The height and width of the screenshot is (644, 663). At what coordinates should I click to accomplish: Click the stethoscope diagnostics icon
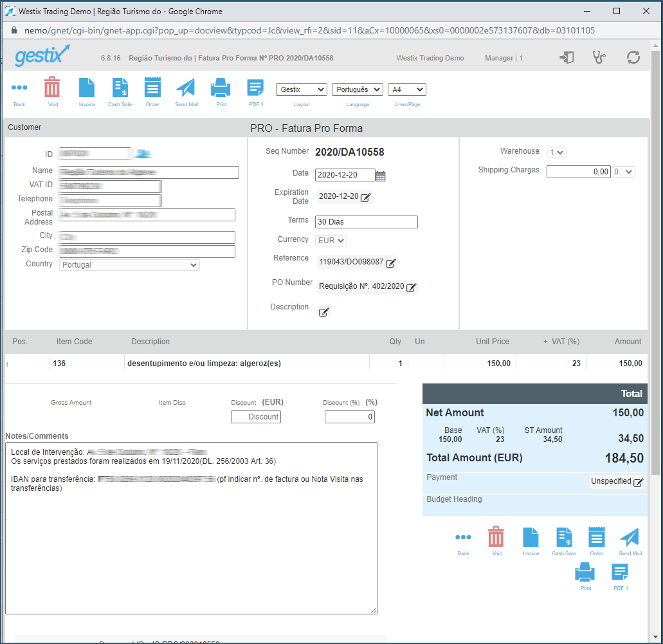599,57
